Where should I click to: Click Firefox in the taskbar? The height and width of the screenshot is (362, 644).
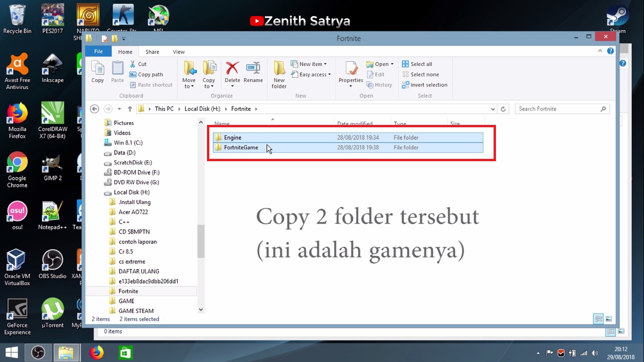pos(97,353)
